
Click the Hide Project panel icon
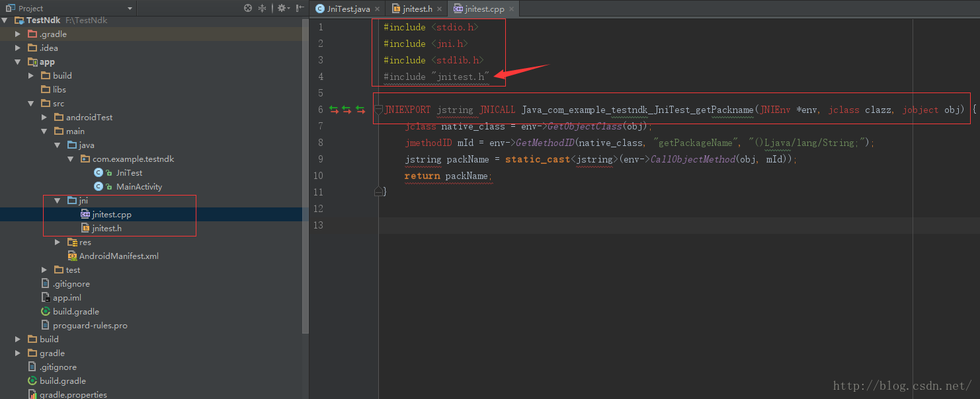point(300,8)
